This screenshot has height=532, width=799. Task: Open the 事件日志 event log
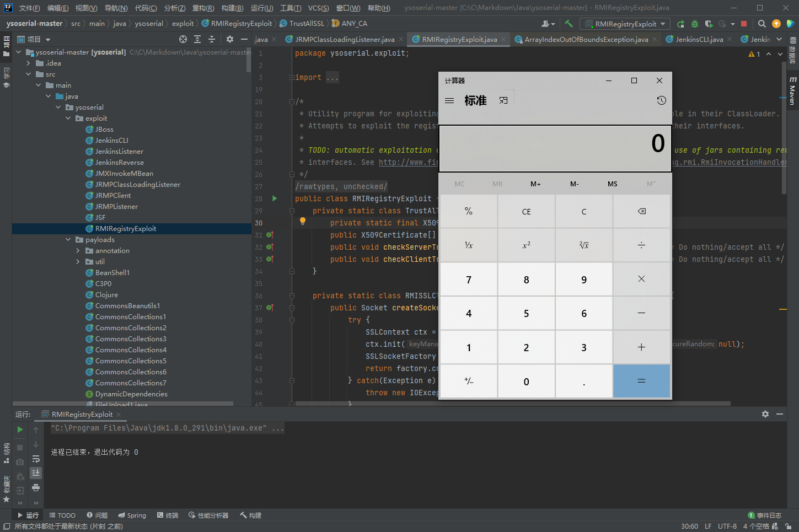[764, 515]
